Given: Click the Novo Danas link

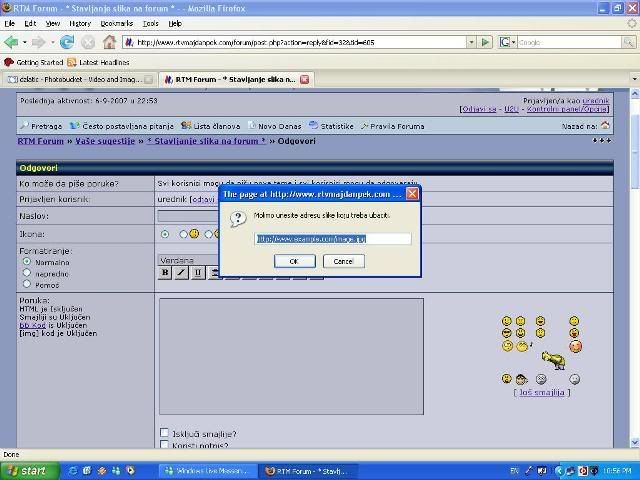Looking at the screenshot, I should click(274, 126).
